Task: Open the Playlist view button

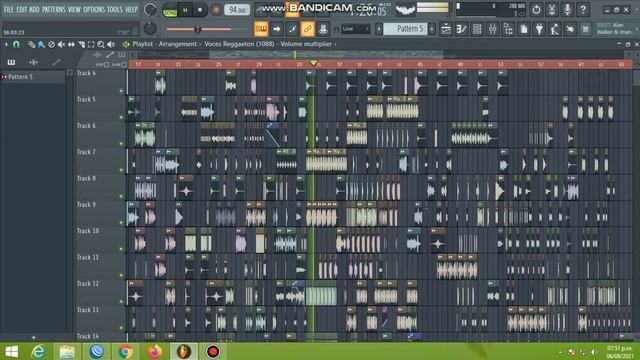Action: pos(446,29)
